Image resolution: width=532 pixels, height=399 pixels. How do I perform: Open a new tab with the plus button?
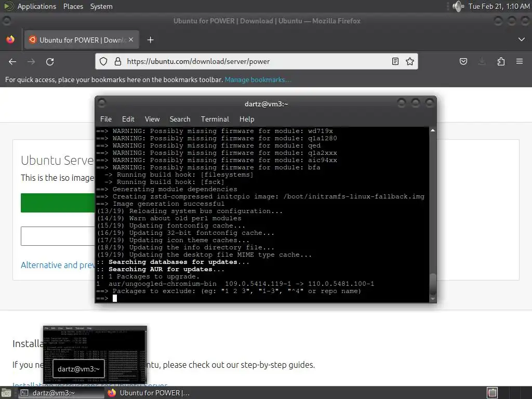150,40
